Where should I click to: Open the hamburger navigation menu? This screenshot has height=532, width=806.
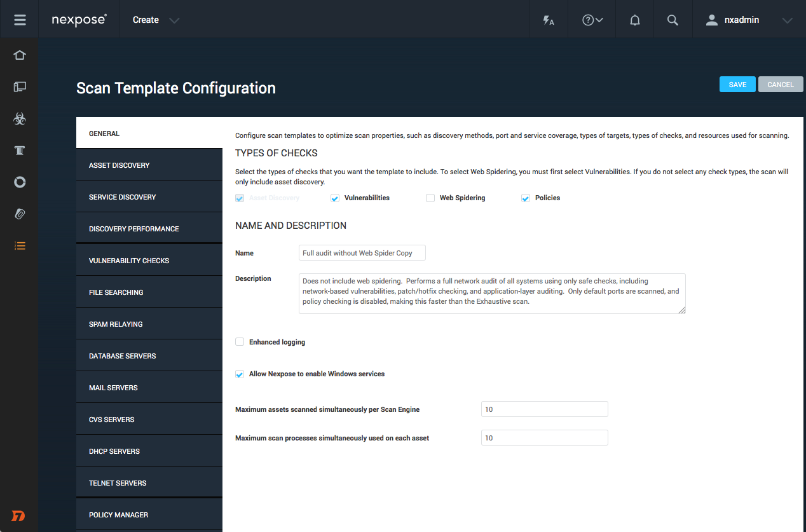coord(20,20)
